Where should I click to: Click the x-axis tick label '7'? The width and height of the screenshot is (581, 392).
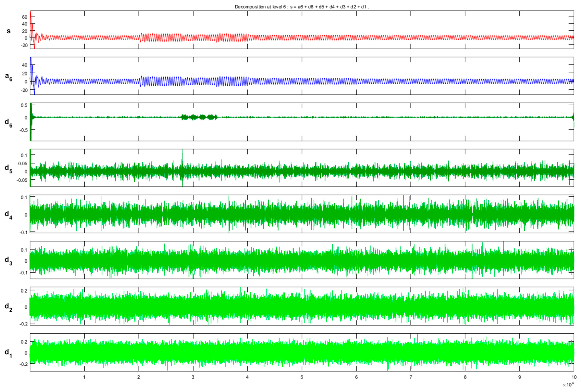411,377
